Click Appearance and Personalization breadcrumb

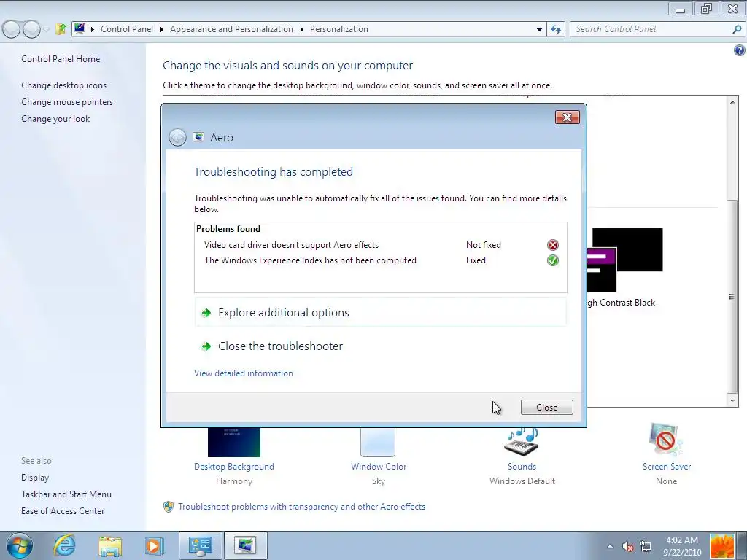click(231, 29)
